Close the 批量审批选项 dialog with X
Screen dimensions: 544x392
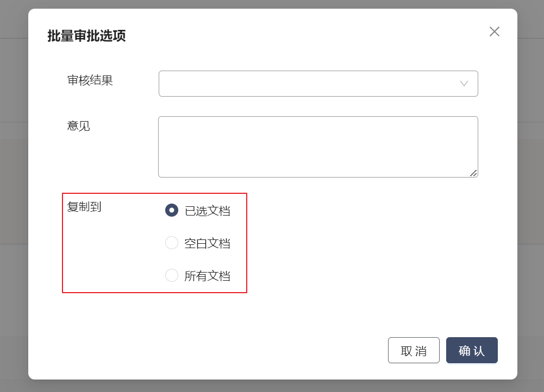coord(494,31)
